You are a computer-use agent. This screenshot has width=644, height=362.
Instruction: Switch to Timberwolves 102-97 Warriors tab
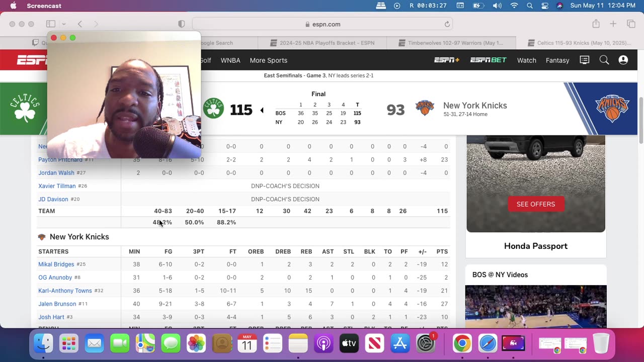[451, 43]
